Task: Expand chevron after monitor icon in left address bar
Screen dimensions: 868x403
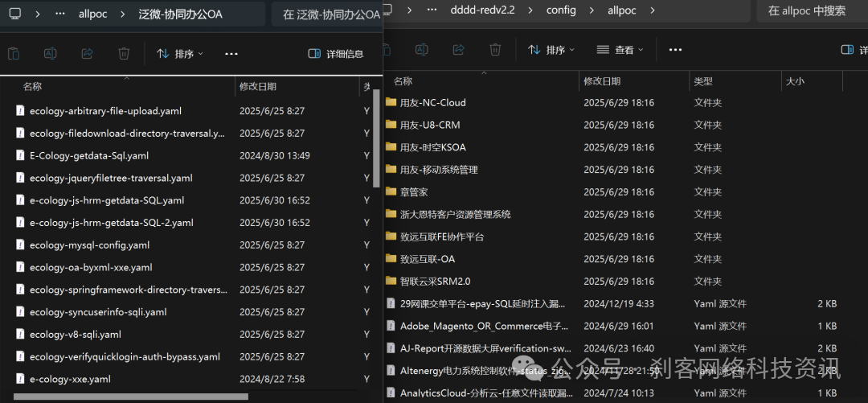Action: [38, 14]
